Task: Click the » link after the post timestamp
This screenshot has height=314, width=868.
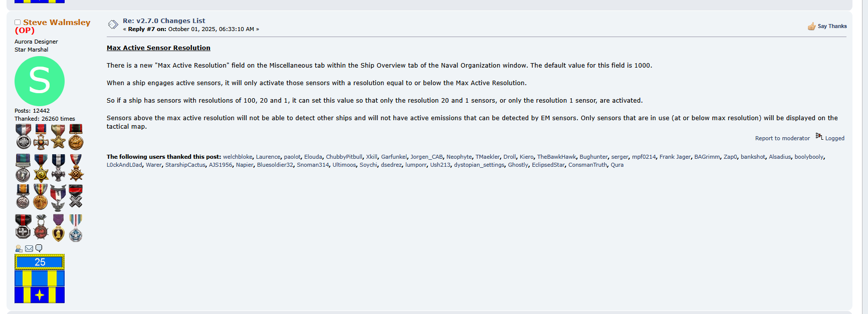Action: [258, 29]
